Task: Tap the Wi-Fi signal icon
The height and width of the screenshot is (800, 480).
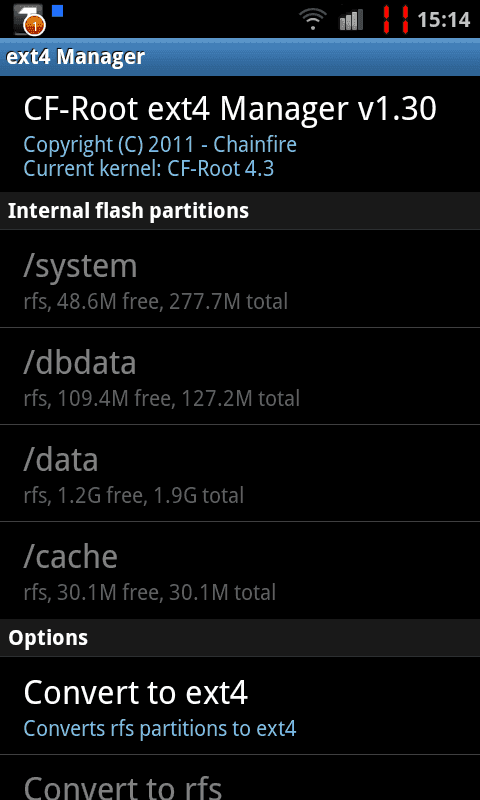Action: tap(313, 20)
